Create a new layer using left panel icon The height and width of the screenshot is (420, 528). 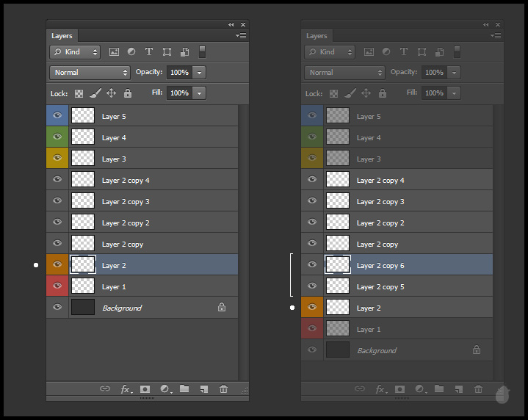tap(204, 389)
